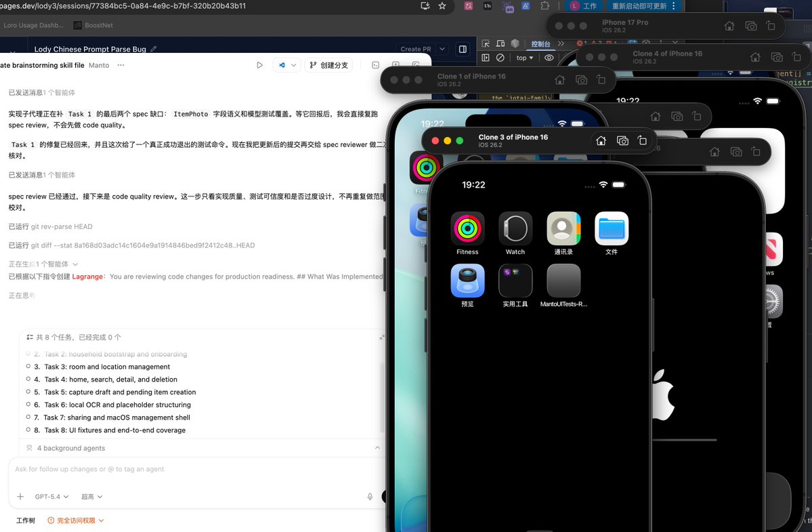
Task: Click the microphone voice input icon
Action: (x=370, y=496)
